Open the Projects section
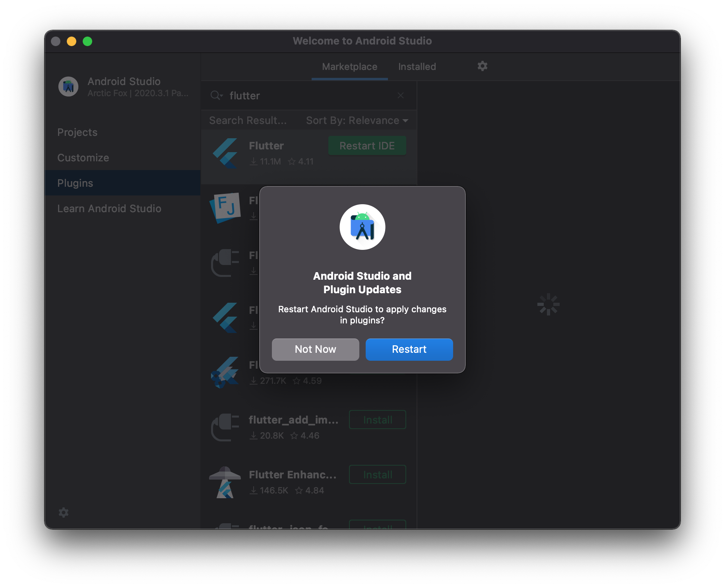Screen dimensions: 725x588 (122, 132)
